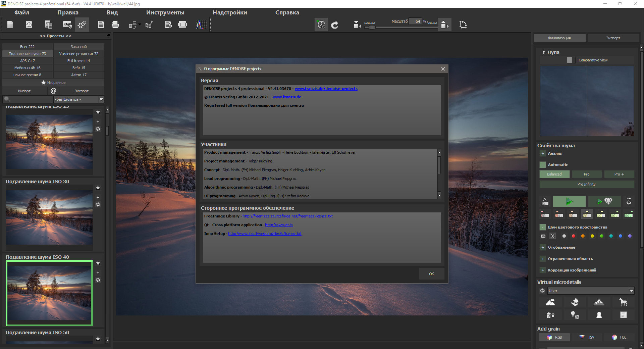
Task: Click the refresh icon beside User dropdown
Action: [x=542, y=291]
